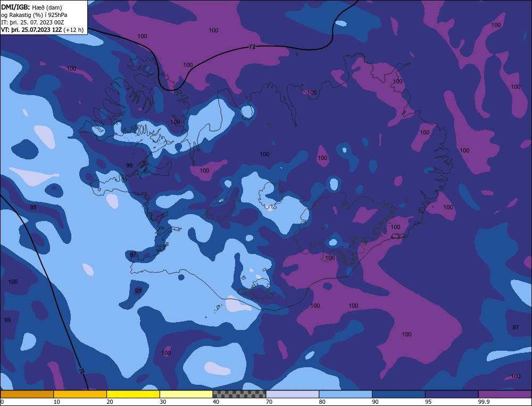Click the legend tick label '10'

(x=57, y=402)
